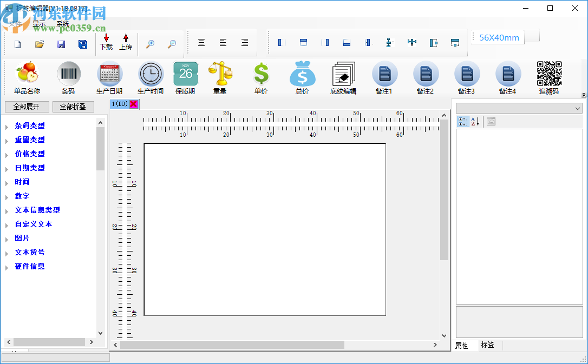Click 全部展开 expand all button
This screenshot has height=364, width=588.
(27, 107)
